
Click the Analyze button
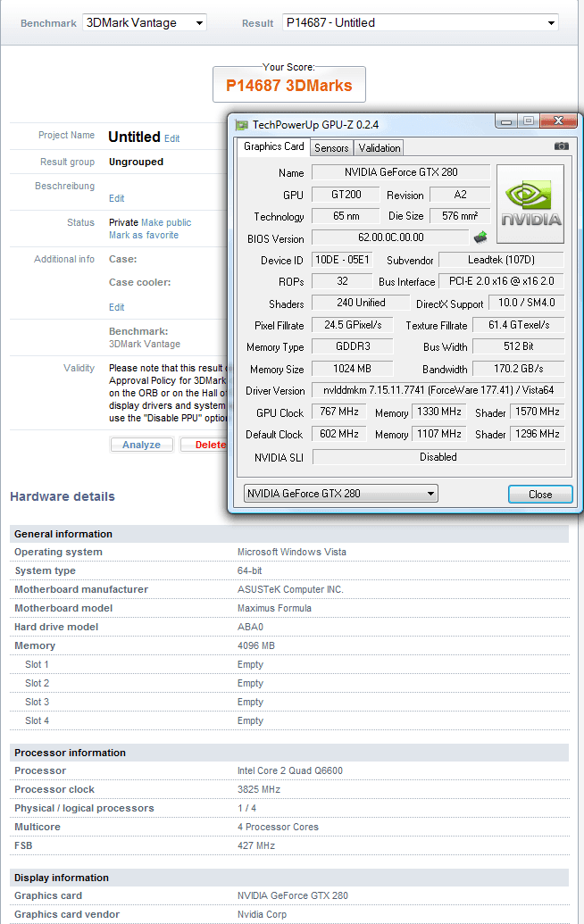tap(141, 445)
